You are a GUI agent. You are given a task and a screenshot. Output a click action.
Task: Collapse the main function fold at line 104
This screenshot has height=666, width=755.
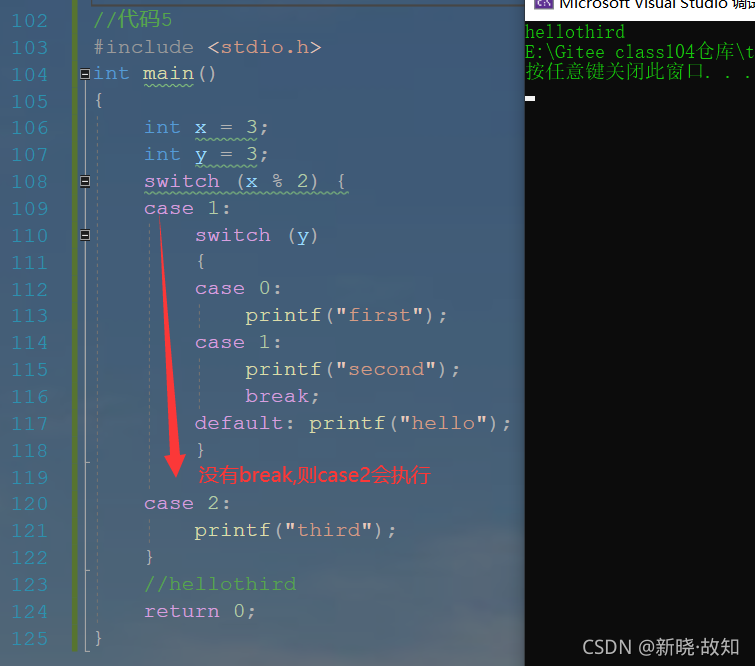(85, 74)
